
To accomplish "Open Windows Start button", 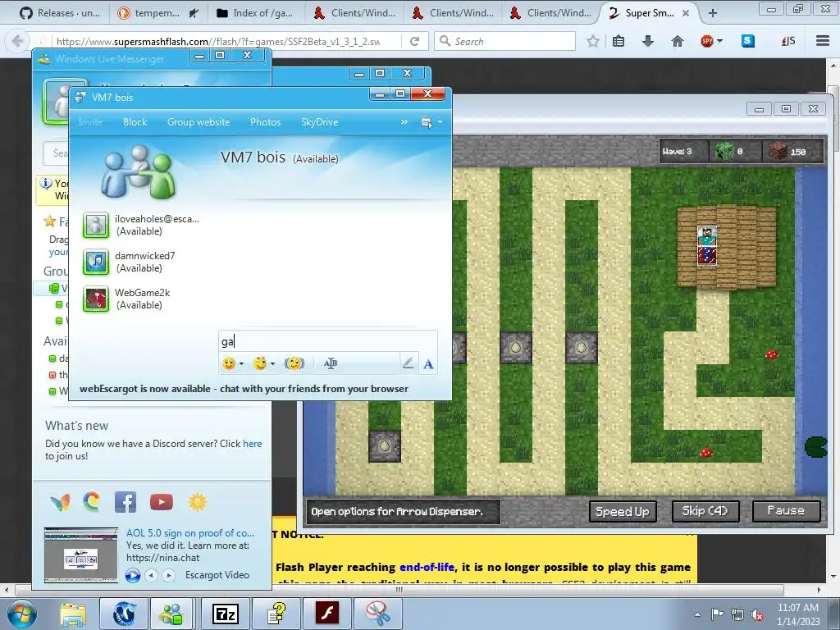I will (x=21, y=614).
